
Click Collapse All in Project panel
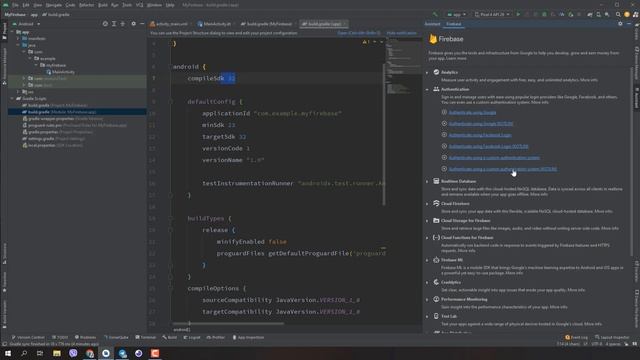tap(122, 24)
